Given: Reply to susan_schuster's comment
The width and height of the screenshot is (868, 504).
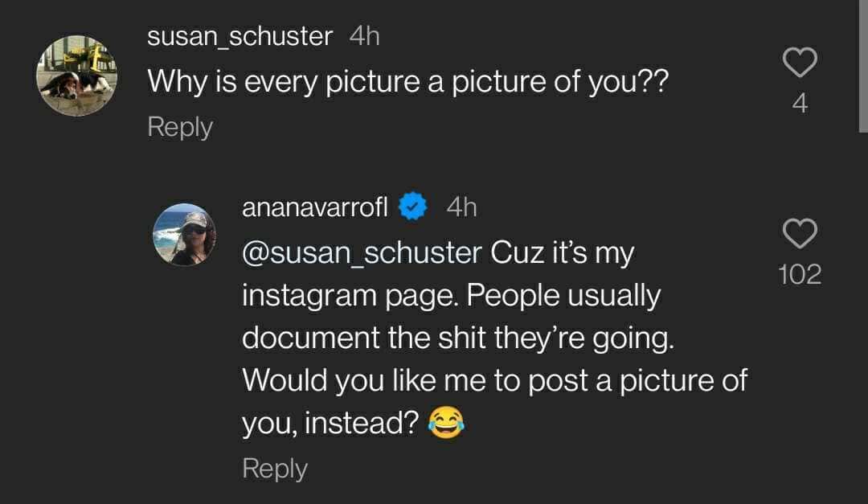Looking at the screenshot, I should click(x=179, y=126).
